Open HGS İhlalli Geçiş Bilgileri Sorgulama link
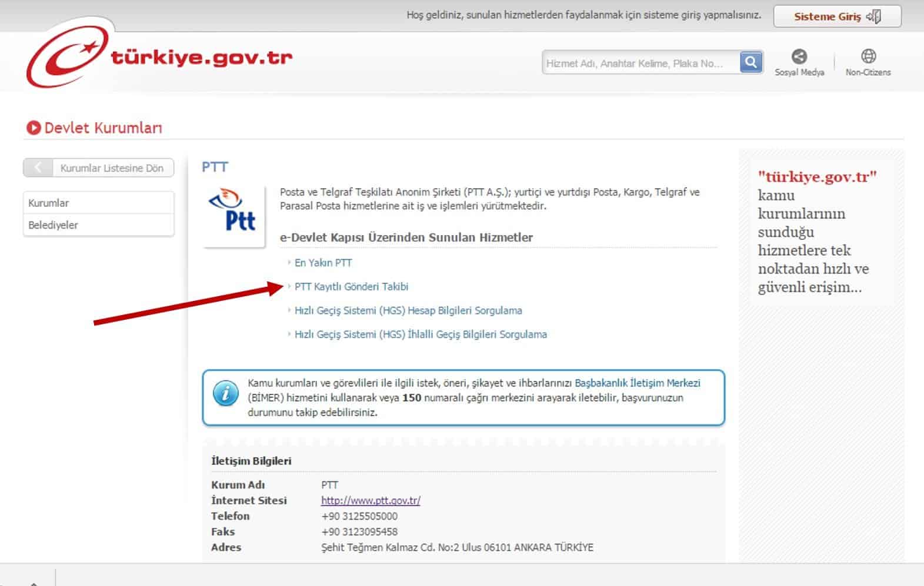The image size is (924, 586). 421,334
